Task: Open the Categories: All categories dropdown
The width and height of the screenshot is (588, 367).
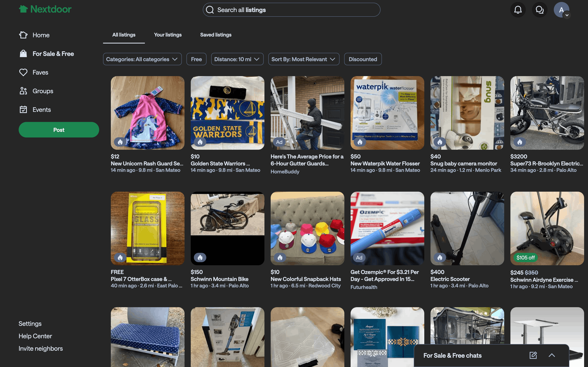Action: point(142,59)
